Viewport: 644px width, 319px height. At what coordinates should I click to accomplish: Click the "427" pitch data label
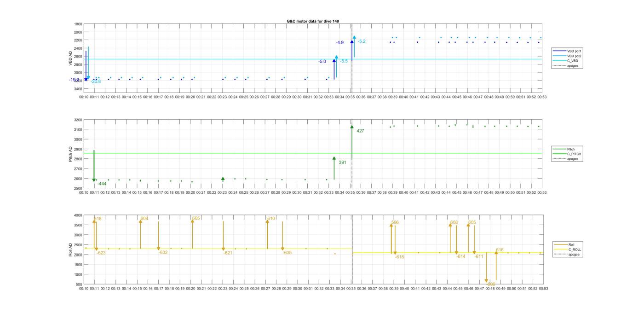(360, 131)
